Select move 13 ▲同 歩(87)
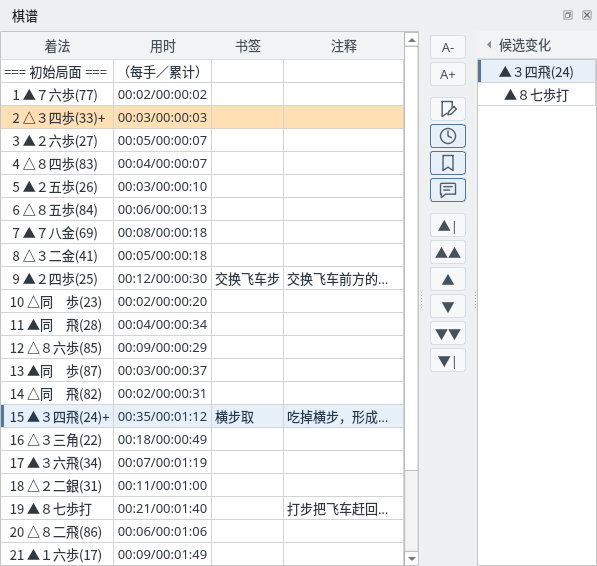 [x=202, y=370]
